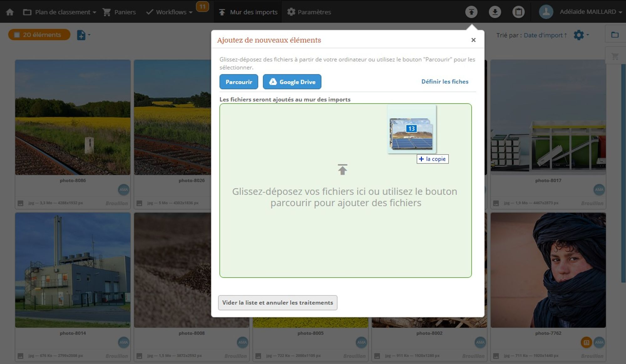Image resolution: width=626 pixels, height=364 pixels.
Task: Open the folder side panel icon
Action: coord(615,35)
